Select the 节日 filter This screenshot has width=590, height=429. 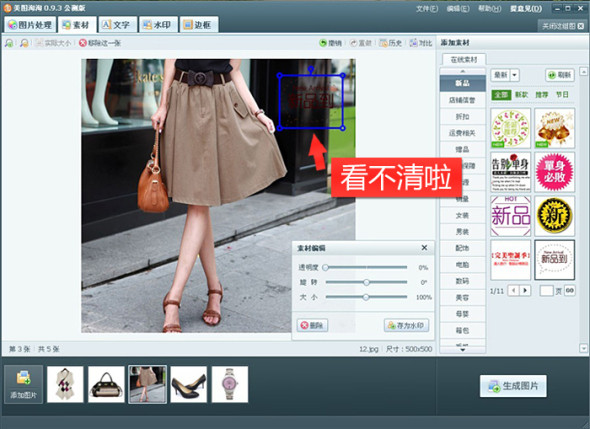(x=563, y=94)
